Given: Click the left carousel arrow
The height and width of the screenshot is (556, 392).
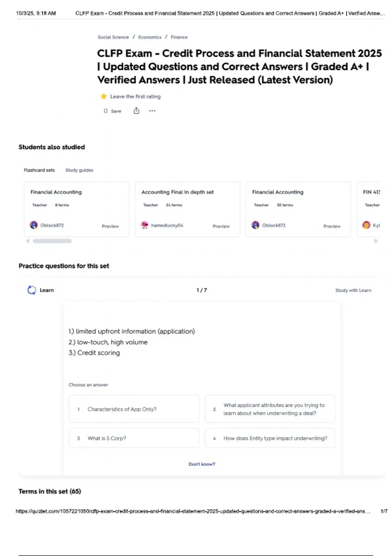Looking at the screenshot, I should [x=28, y=241].
